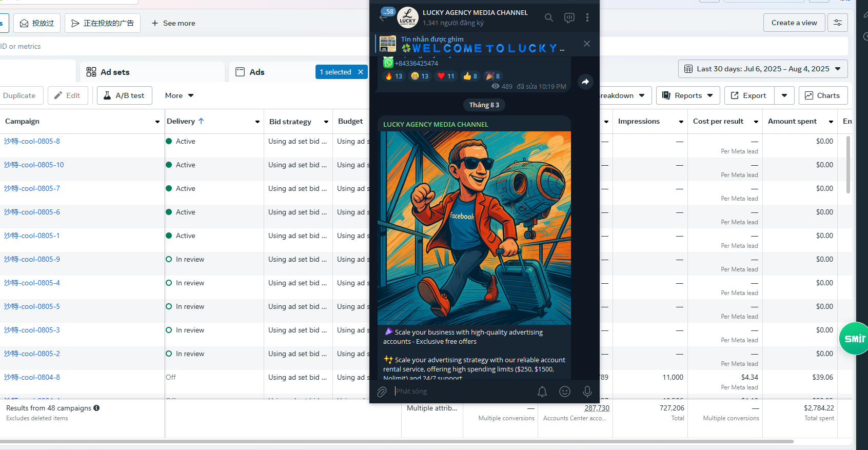The width and height of the screenshot is (868, 450).
Task: Click info icon beside Results from 48 campaigns
Action: click(96, 408)
